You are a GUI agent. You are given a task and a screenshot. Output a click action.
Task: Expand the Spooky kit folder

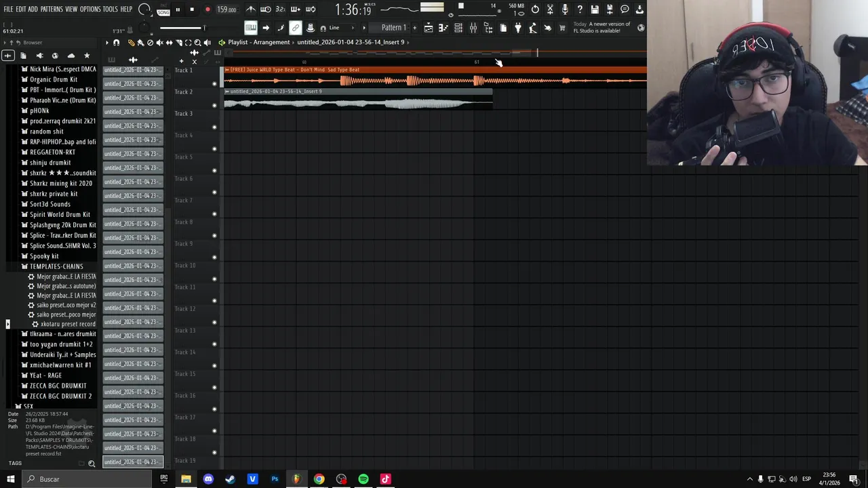(x=44, y=256)
